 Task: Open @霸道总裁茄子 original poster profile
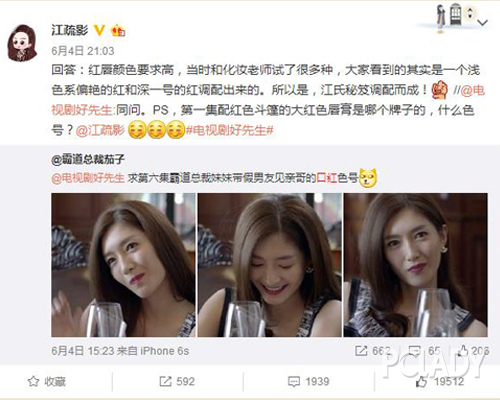coord(88,159)
